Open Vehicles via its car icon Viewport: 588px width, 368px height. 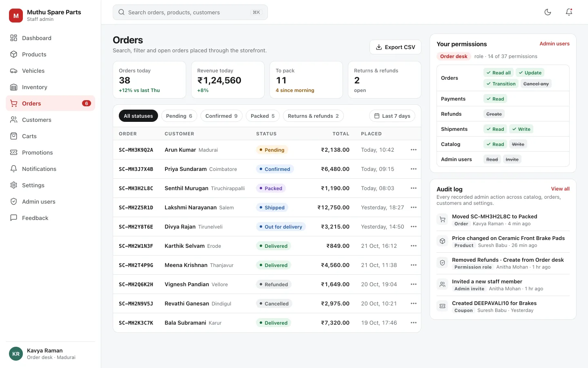coord(14,71)
